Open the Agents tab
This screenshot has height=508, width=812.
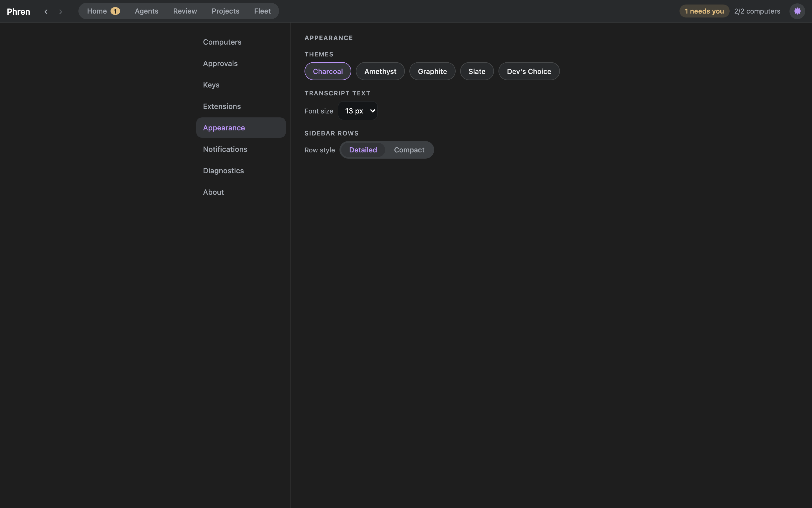pos(147,11)
